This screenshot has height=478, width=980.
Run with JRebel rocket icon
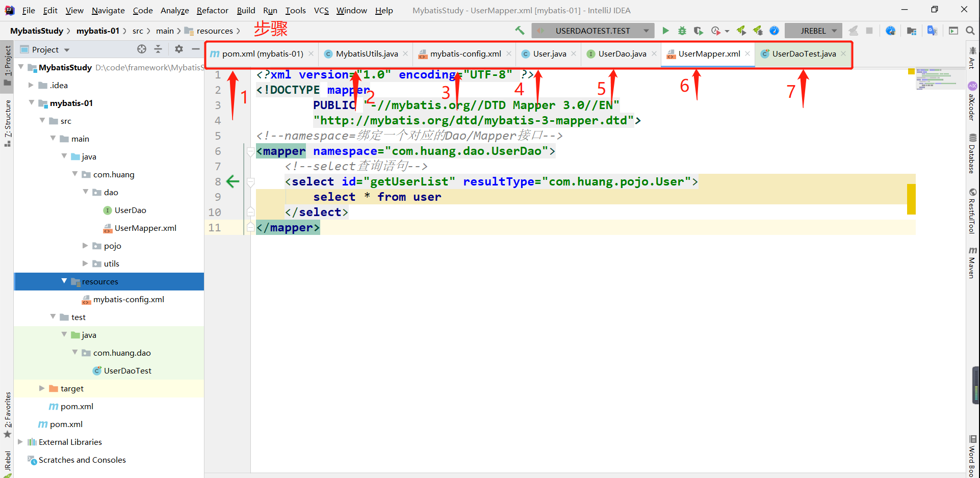point(741,31)
